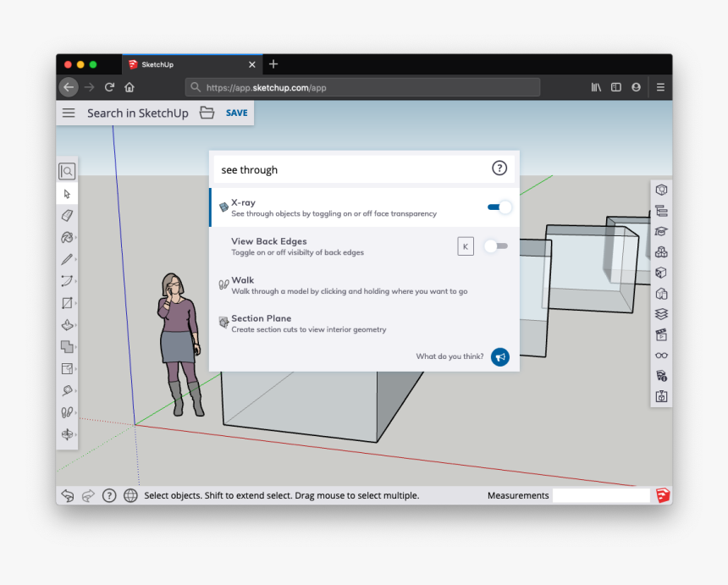Click the help icon in search box
Screen dimensions: 728x585
pos(499,168)
